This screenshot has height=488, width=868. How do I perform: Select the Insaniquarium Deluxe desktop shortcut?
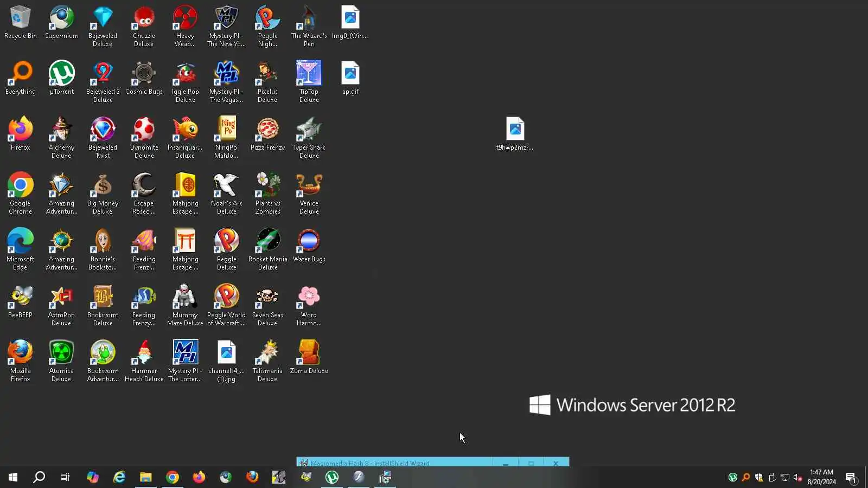pos(185,138)
